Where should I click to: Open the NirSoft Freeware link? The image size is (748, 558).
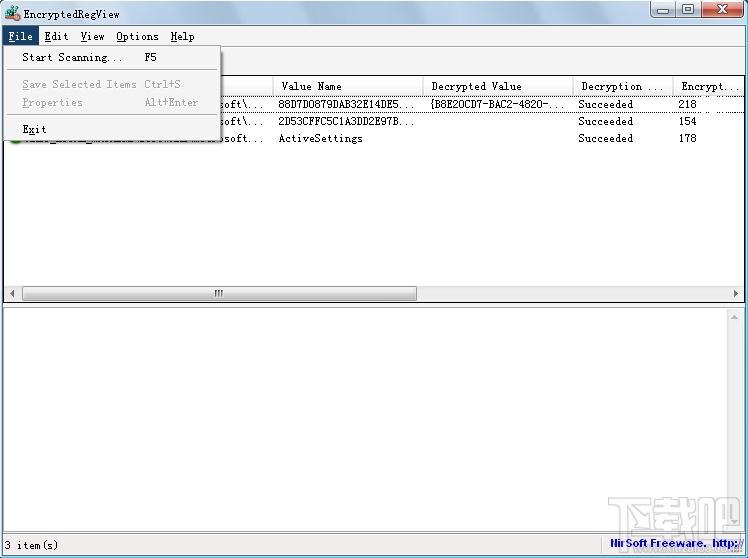[677, 543]
